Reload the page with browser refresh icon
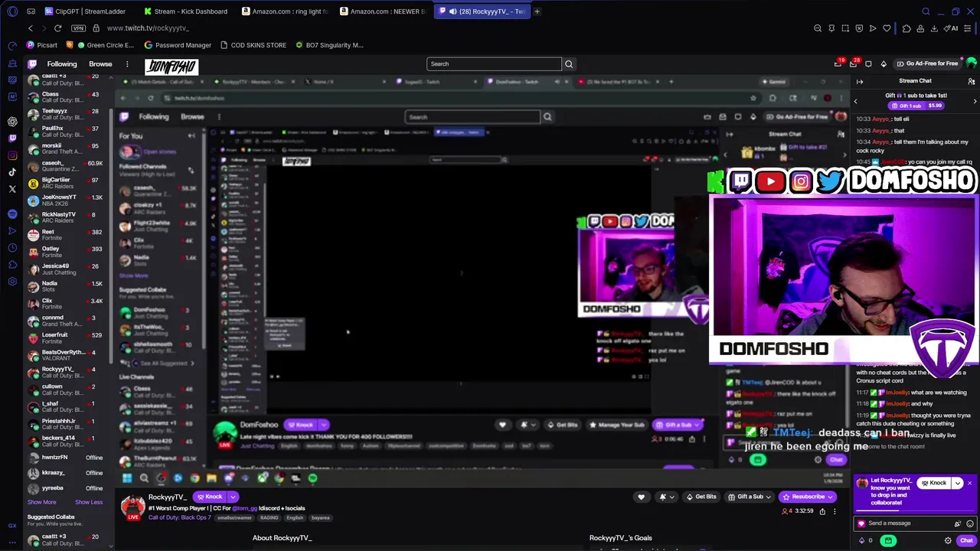The image size is (980, 551). (x=57, y=28)
